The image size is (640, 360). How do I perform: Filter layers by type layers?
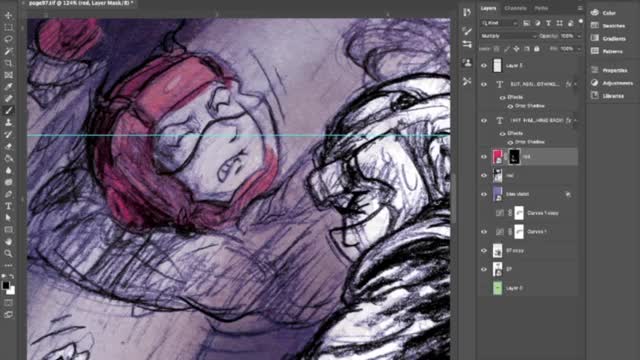point(549,23)
